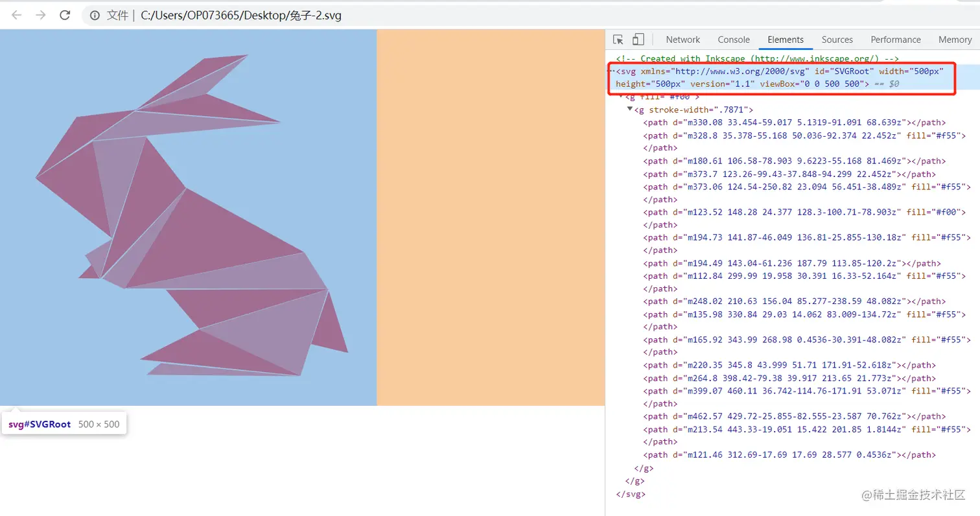
Task: Toggle the device toolbar icon
Action: 638,40
